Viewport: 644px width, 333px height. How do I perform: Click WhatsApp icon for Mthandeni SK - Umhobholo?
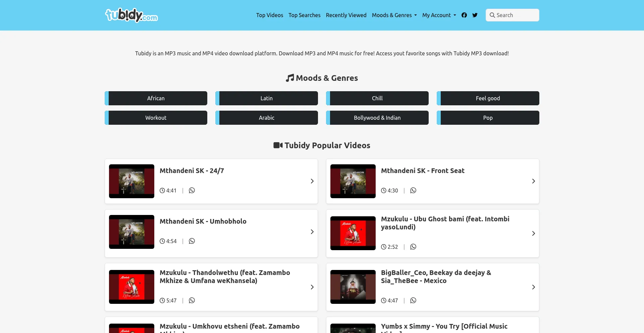click(192, 241)
